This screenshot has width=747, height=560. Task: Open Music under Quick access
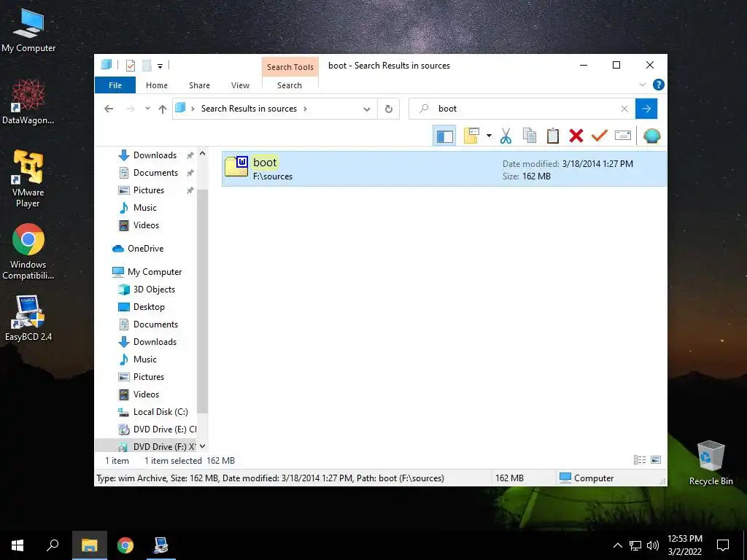(x=145, y=208)
